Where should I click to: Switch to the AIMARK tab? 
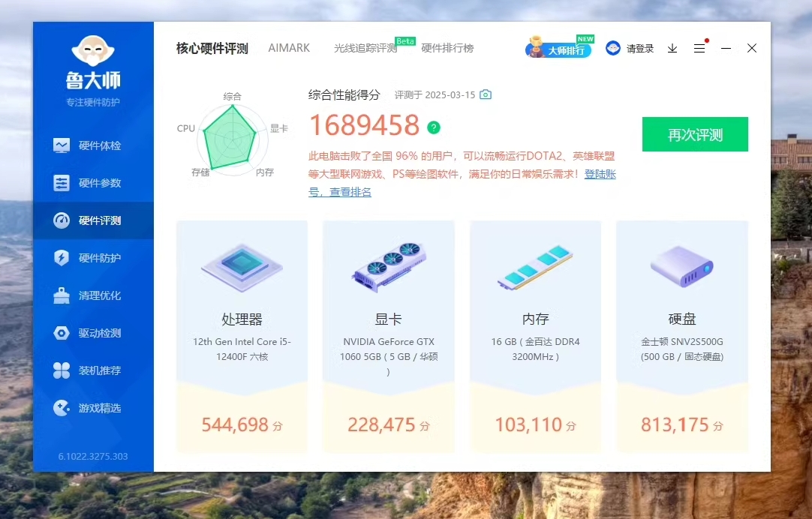(x=289, y=48)
